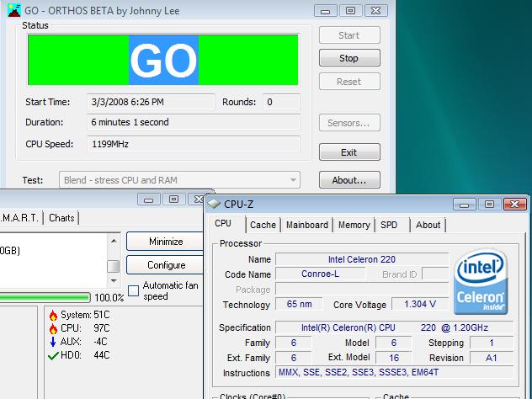
Task: Switch to the Charts tab
Action: (x=61, y=218)
